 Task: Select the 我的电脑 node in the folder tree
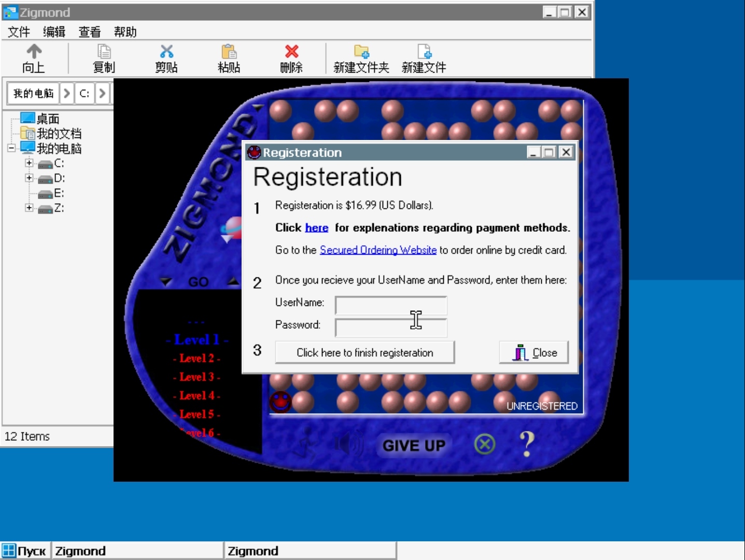(x=59, y=149)
